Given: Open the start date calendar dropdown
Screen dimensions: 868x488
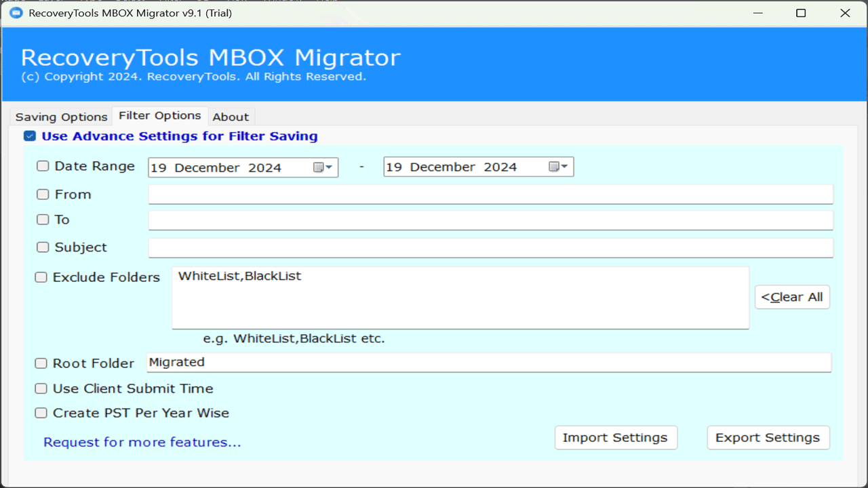Looking at the screenshot, I should point(323,167).
